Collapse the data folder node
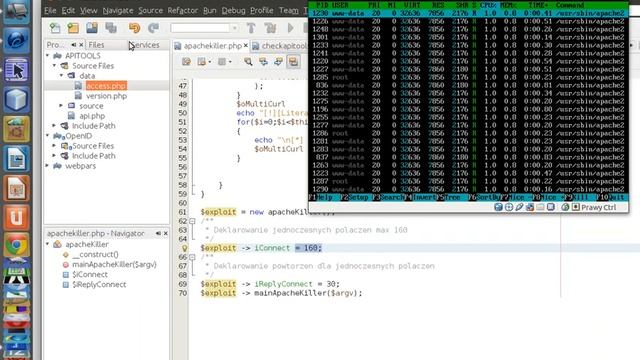Viewport: 640px width, 360px height. (62, 76)
